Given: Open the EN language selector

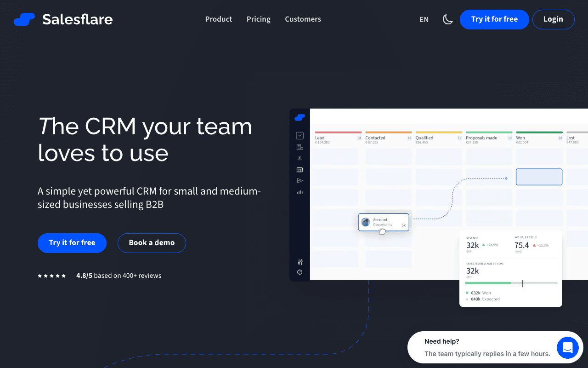Looking at the screenshot, I should point(424,19).
